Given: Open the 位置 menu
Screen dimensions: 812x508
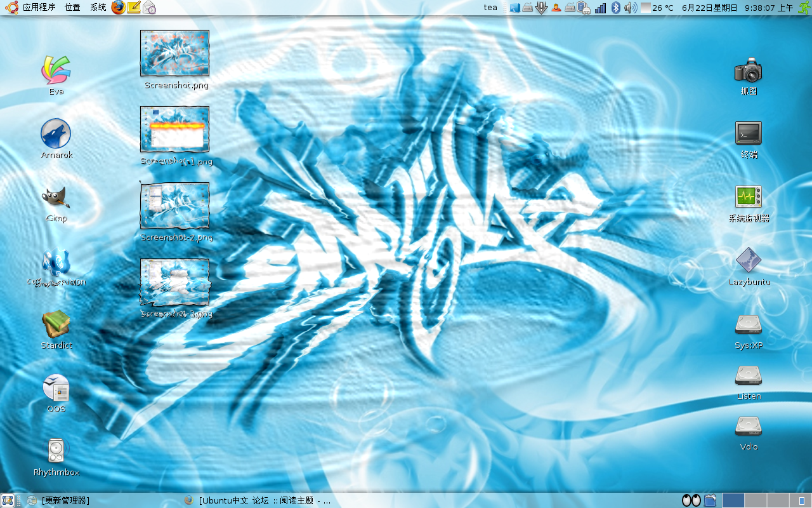Looking at the screenshot, I should [72, 8].
